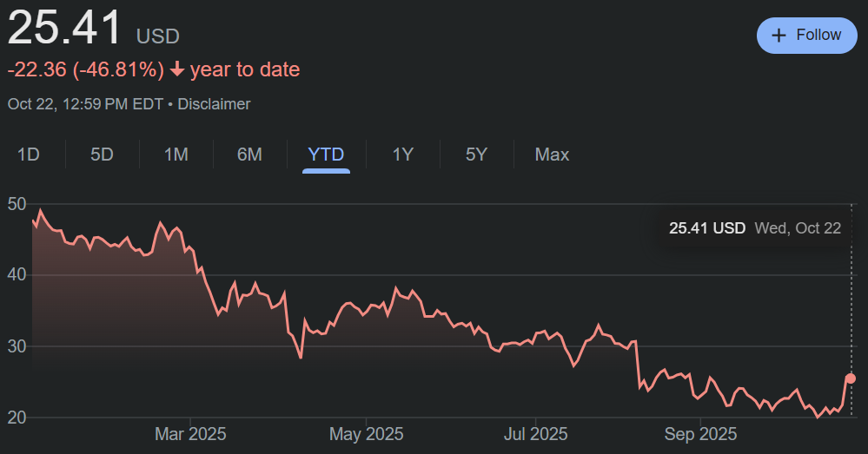Click the large 25.41 price headline
This screenshot has width=868, height=454.
(65, 29)
